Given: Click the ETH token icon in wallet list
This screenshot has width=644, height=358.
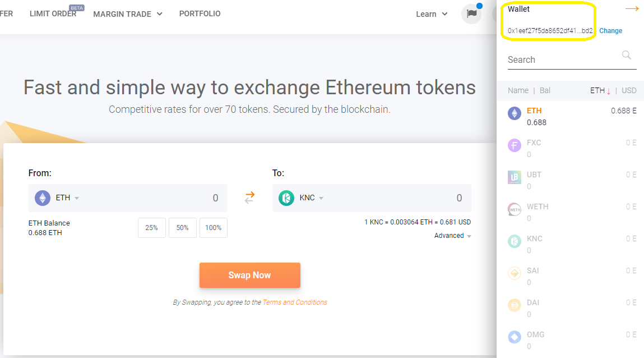Looking at the screenshot, I should point(514,113).
